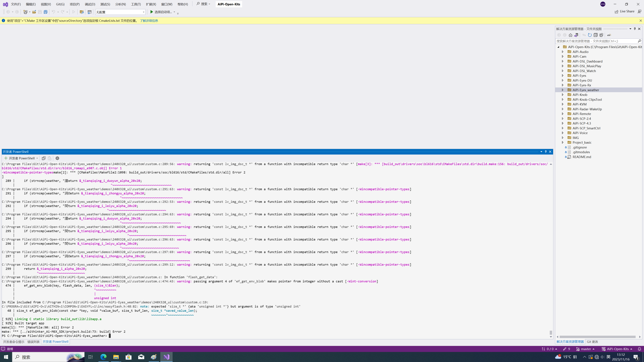Viewport: 644px width, 362px height.
Task: Click the Solution Explorer search magnifier icon
Action: click(639, 41)
